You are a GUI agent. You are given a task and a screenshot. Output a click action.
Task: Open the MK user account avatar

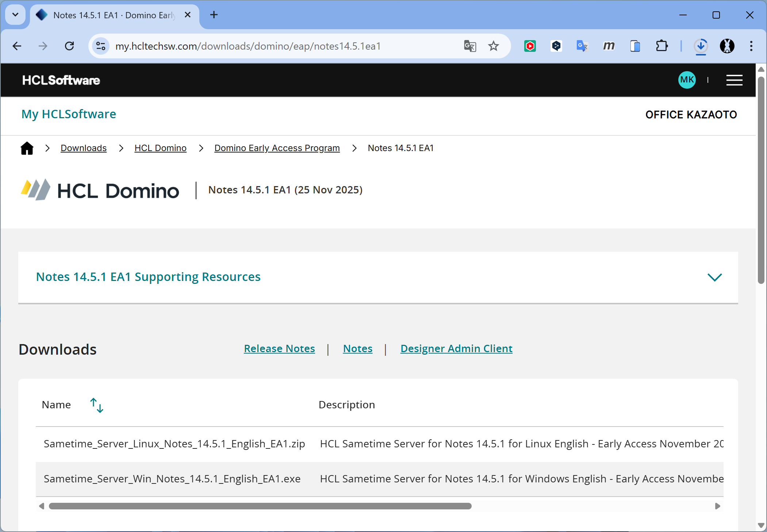pos(687,80)
